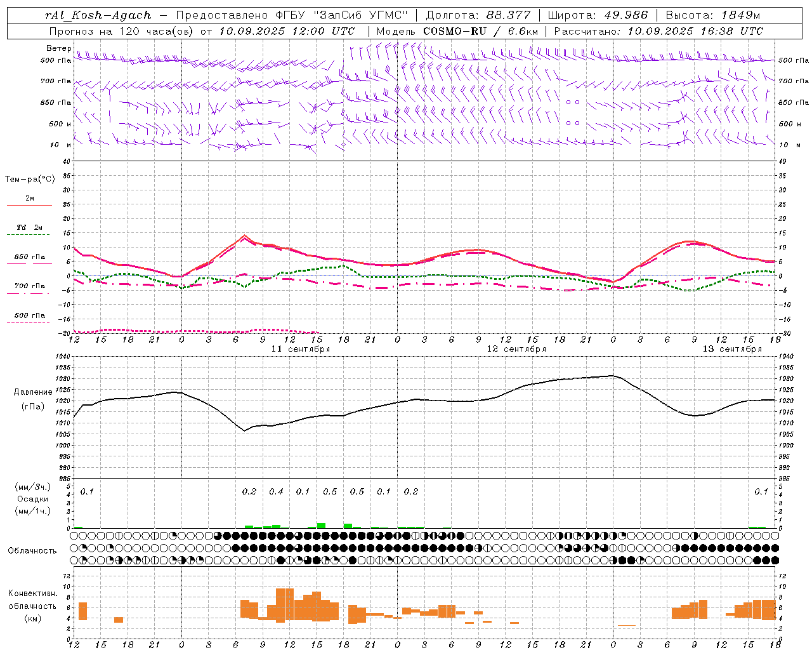Viewport: 812px width, 650px height.
Task: Click 'Прогноз на 120 часа(ов)' text
Action: point(122,31)
